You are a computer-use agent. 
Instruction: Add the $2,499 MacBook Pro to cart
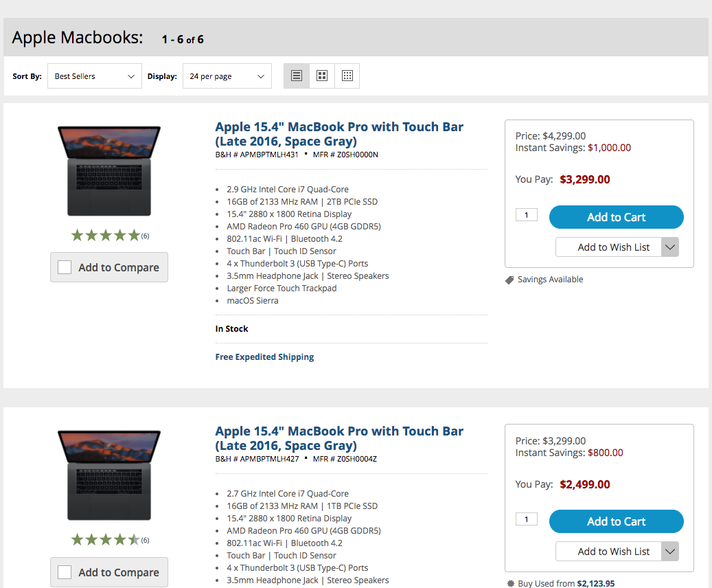616,521
